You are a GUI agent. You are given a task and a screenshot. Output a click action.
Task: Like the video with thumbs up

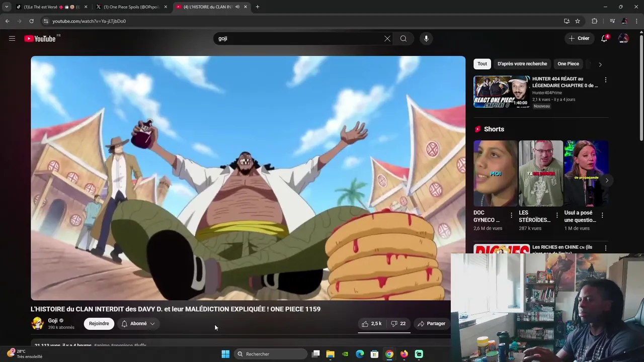click(372, 324)
